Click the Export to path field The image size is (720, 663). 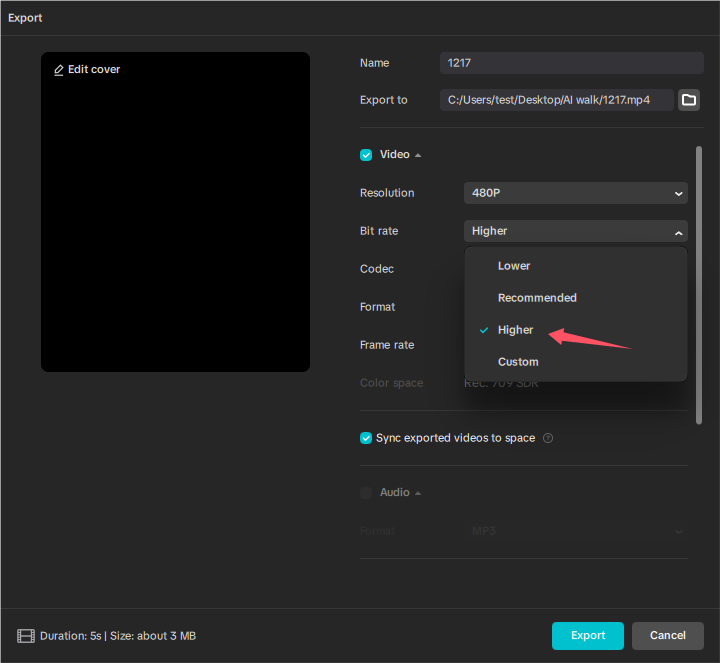(x=557, y=100)
